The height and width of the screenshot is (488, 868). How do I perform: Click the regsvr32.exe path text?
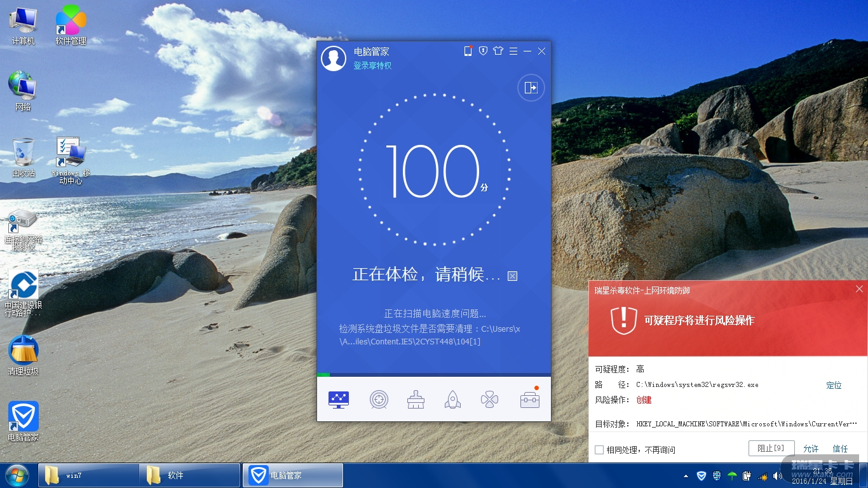coord(697,385)
